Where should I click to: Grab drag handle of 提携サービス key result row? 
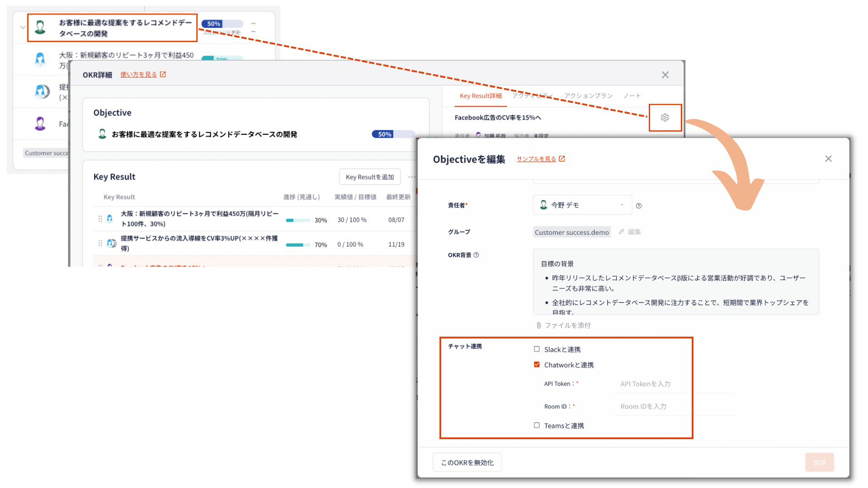pyautogui.click(x=100, y=243)
